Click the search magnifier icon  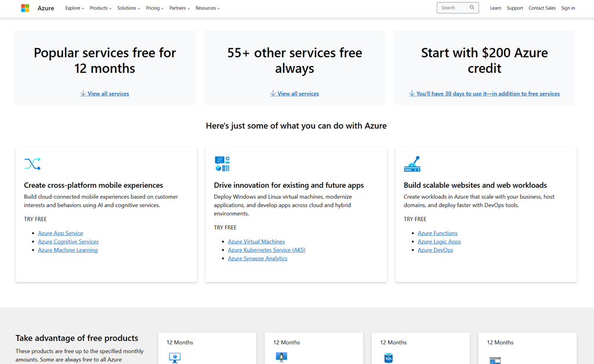pos(470,8)
